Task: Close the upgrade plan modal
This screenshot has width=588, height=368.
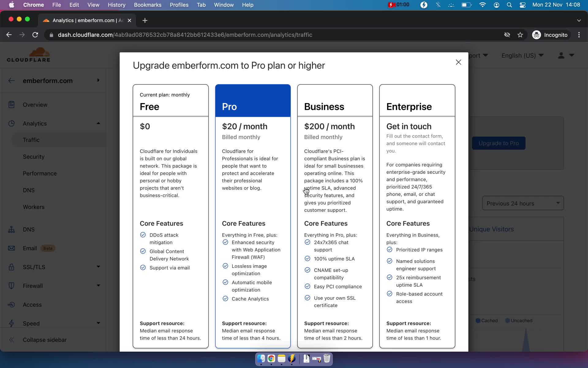Action: click(458, 62)
